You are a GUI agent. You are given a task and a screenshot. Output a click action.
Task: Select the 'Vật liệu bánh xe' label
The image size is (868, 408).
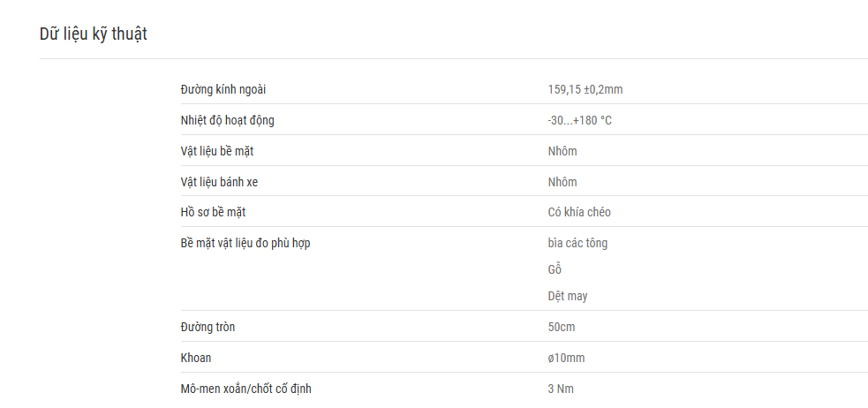[x=219, y=182]
